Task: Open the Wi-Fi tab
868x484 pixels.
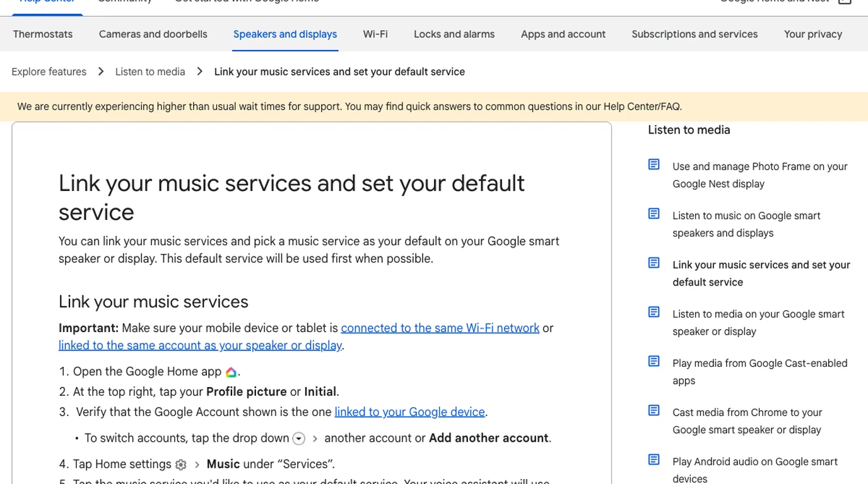Action: click(375, 34)
